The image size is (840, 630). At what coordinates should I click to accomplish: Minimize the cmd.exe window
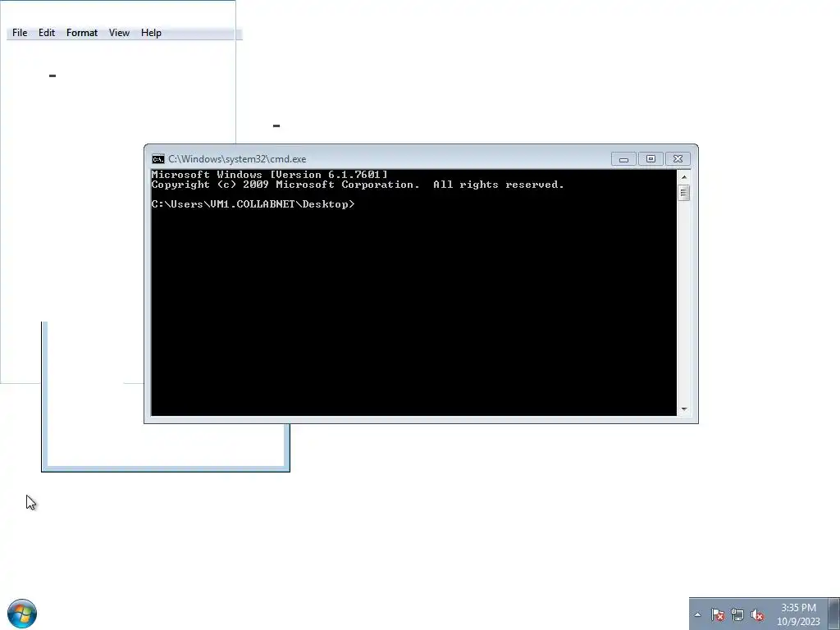pyautogui.click(x=623, y=159)
